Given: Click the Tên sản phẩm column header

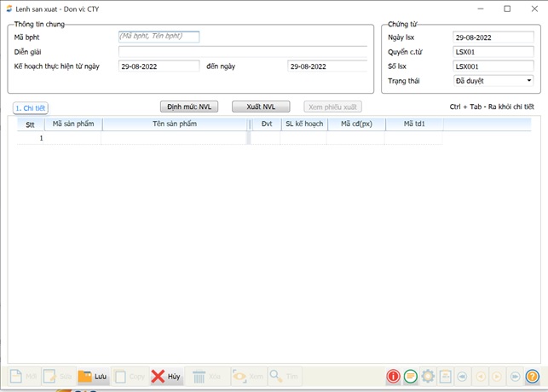Looking at the screenshot, I should tap(175, 124).
